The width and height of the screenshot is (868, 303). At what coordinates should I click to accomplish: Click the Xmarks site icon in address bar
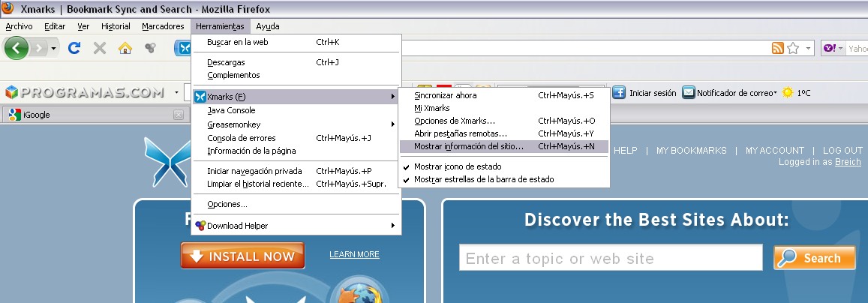183,48
